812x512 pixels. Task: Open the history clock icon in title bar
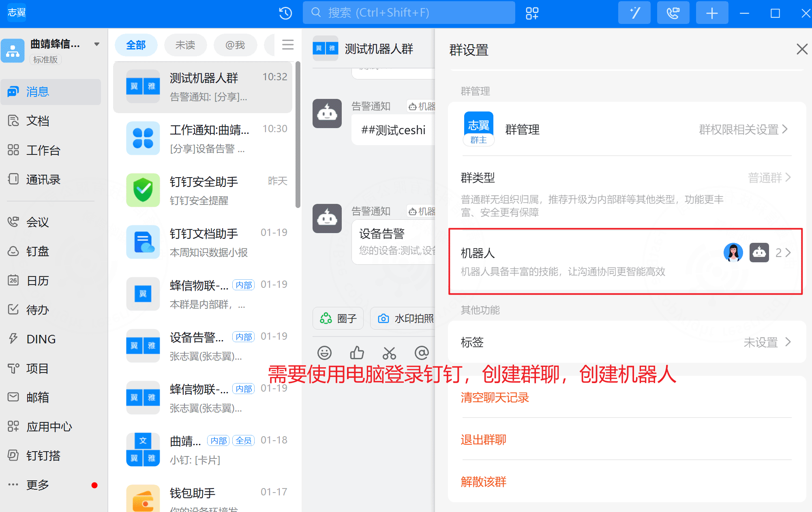pyautogui.click(x=285, y=13)
